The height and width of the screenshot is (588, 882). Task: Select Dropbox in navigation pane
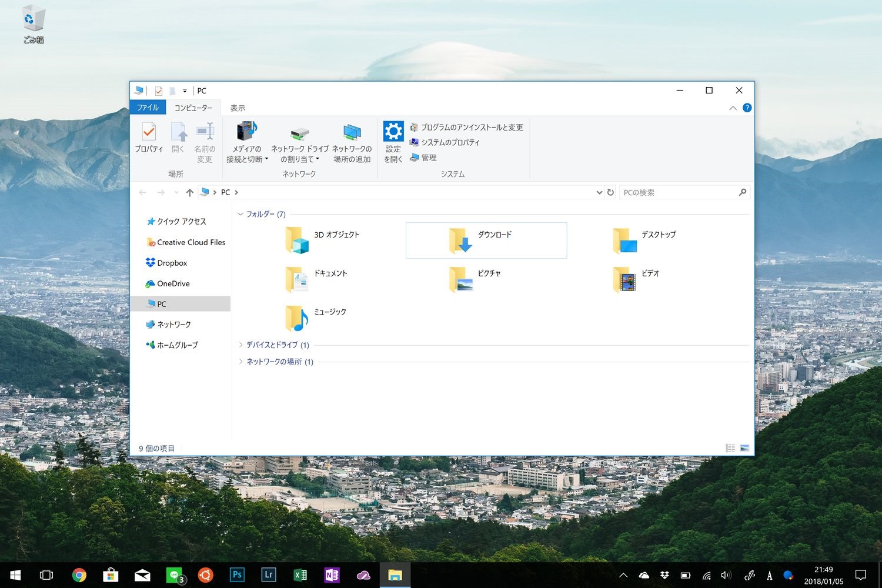point(166,263)
